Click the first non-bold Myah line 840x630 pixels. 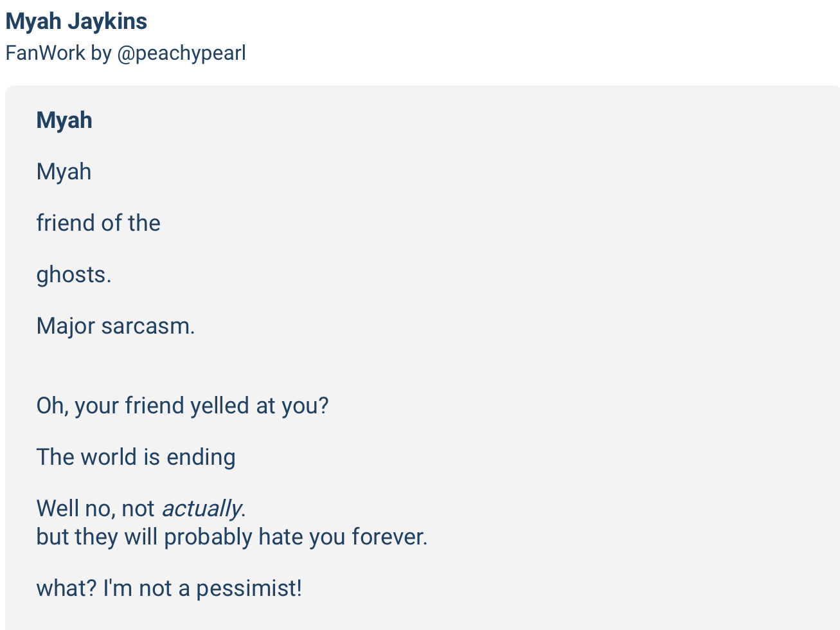pyautogui.click(x=64, y=172)
